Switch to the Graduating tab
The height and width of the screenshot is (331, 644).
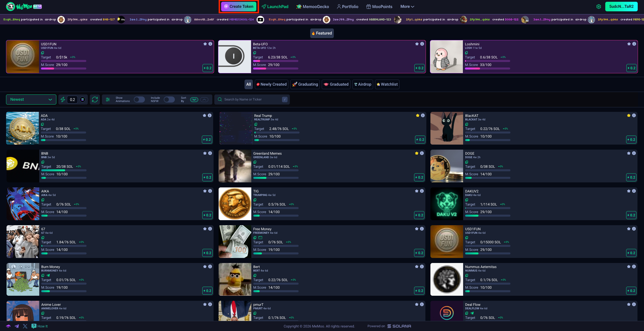click(305, 84)
